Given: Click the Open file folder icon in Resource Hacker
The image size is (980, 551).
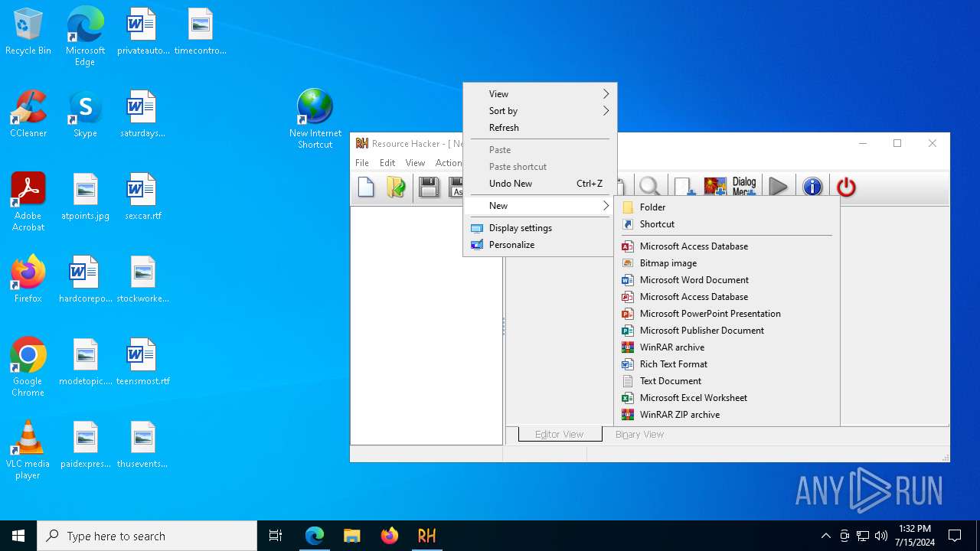Looking at the screenshot, I should click(396, 187).
